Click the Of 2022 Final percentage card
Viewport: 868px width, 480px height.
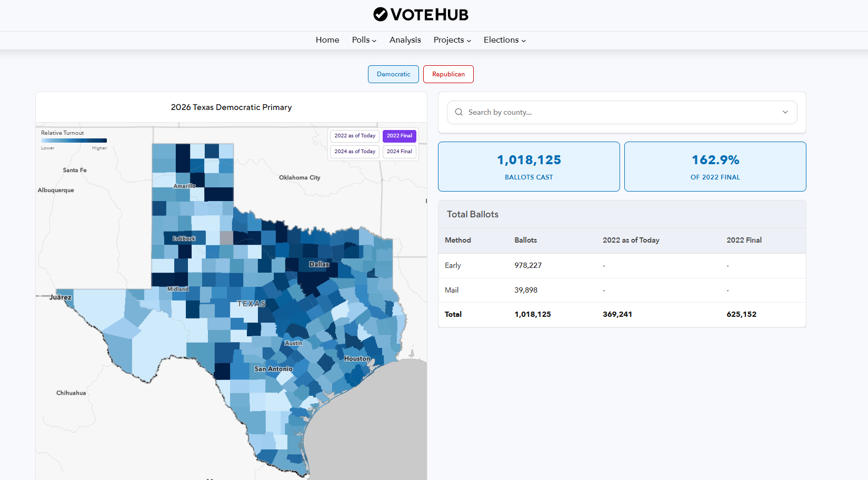tap(715, 166)
